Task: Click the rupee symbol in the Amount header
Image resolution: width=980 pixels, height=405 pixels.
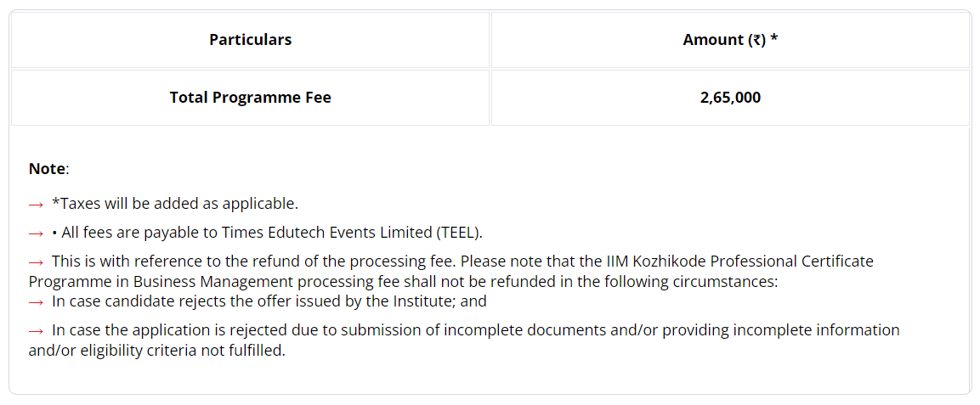Action: (x=756, y=40)
